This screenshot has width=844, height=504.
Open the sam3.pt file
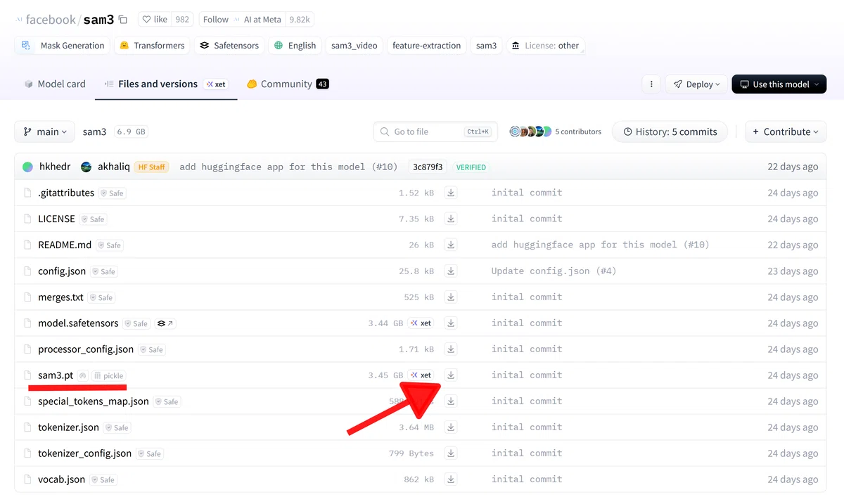click(x=56, y=375)
